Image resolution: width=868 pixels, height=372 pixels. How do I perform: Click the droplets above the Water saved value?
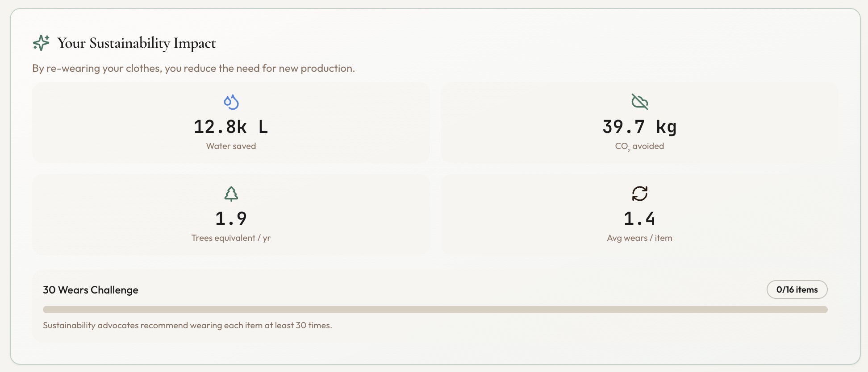click(230, 102)
